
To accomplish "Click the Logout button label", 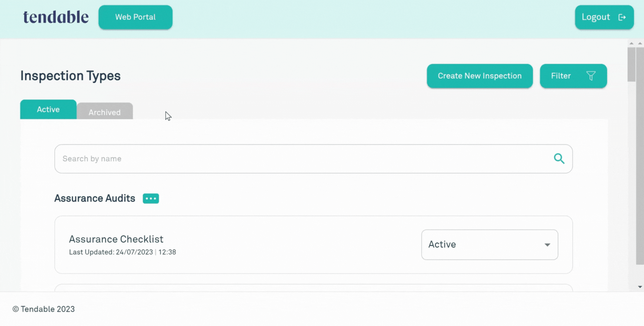I will click(596, 17).
